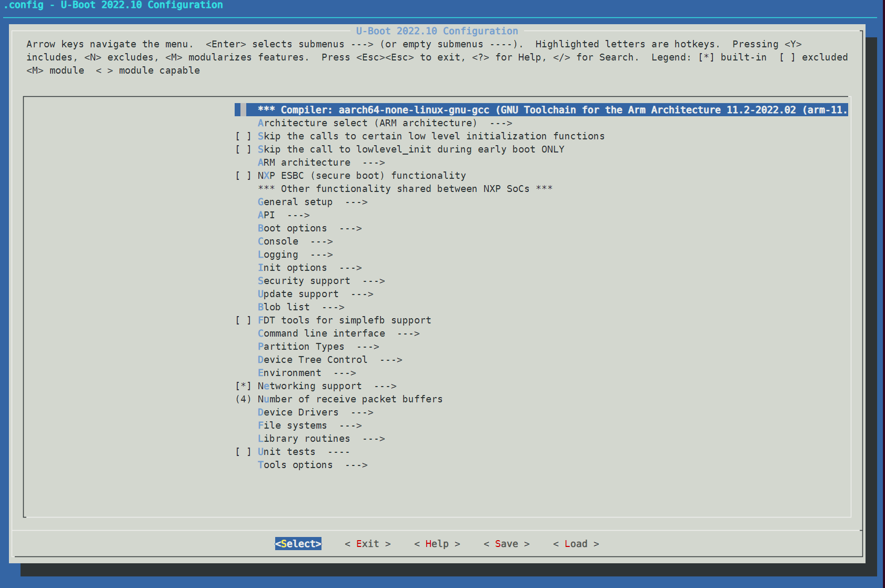The width and height of the screenshot is (885, 588).
Task: Click the U-Boot 2022.10 Configuration box title
Action: [x=437, y=31]
